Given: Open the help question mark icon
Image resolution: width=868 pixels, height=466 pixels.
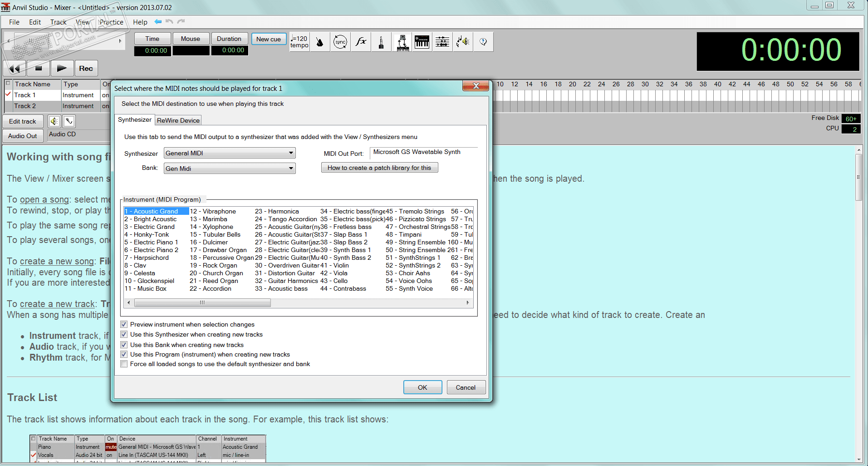Looking at the screenshot, I should [x=483, y=42].
